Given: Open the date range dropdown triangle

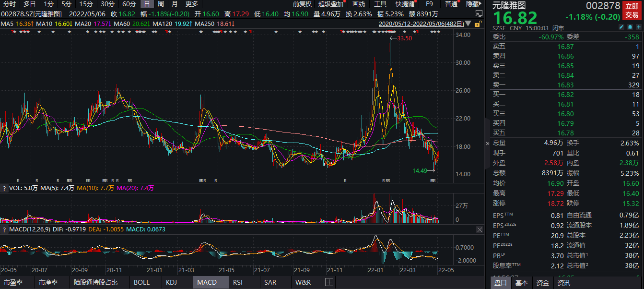Looking at the screenshot, I should [468, 24].
